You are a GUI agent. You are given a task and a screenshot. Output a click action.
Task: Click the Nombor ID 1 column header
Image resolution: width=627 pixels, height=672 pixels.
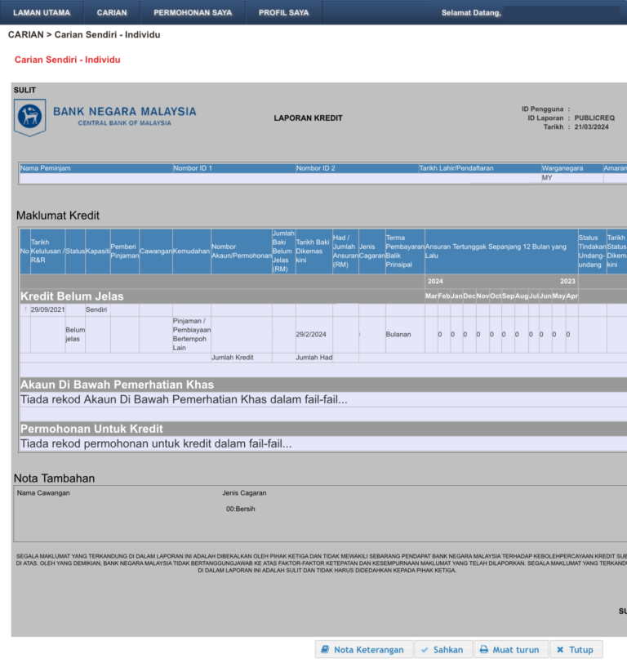coord(193,168)
